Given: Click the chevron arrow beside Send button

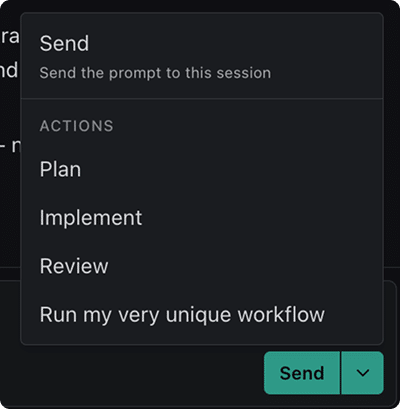Looking at the screenshot, I should [362, 373].
